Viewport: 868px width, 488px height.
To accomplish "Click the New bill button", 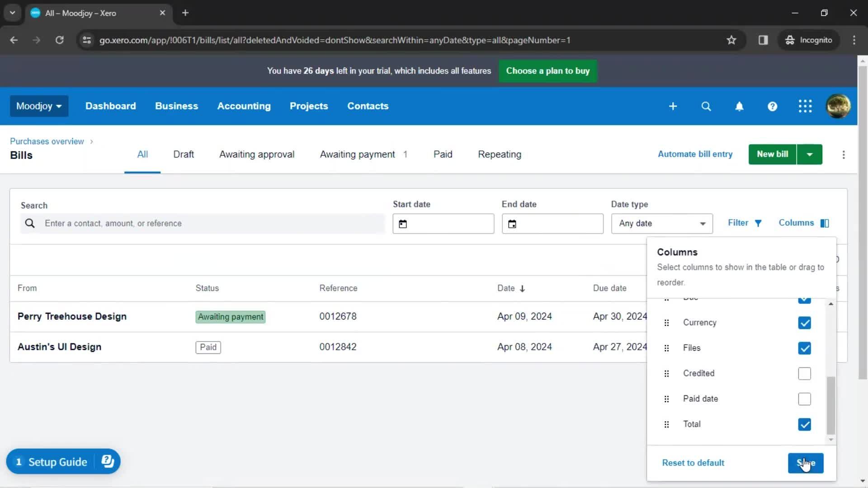I will (772, 155).
